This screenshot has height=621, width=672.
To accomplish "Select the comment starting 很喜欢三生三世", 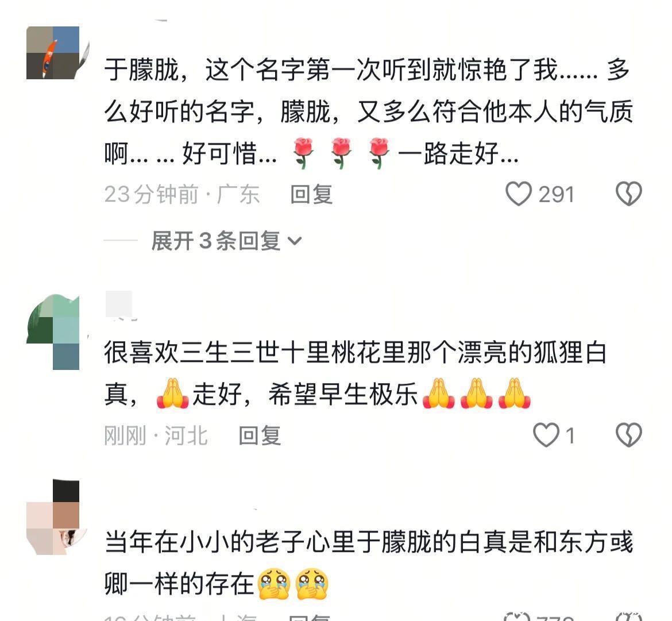I will (x=356, y=373).
